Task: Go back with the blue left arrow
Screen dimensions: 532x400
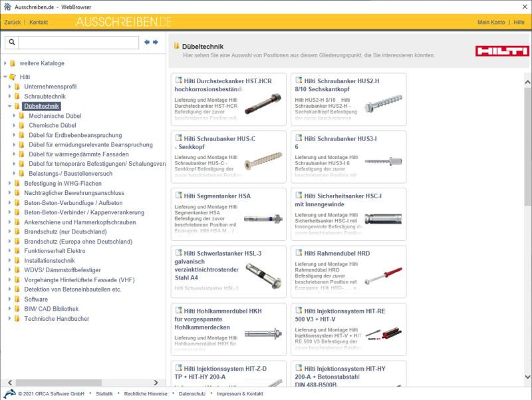Action: pos(147,42)
